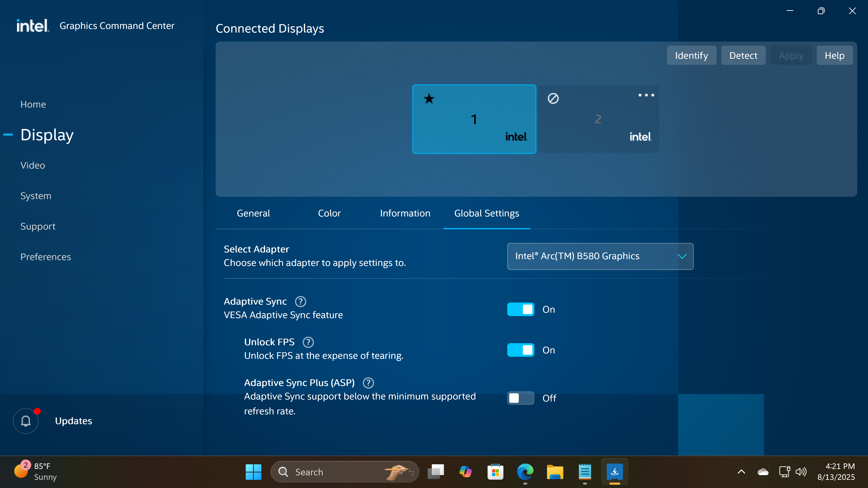Click the taskbar Search box
868x488 pixels.
[345, 472]
